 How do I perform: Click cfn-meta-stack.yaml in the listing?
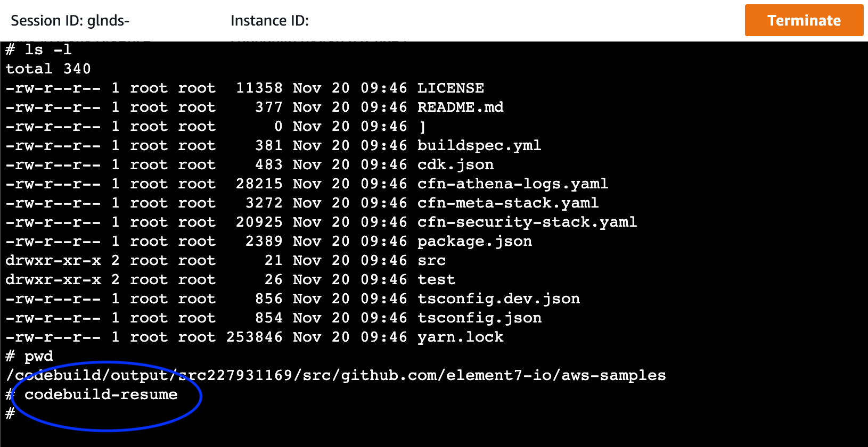[x=508, y=203]
